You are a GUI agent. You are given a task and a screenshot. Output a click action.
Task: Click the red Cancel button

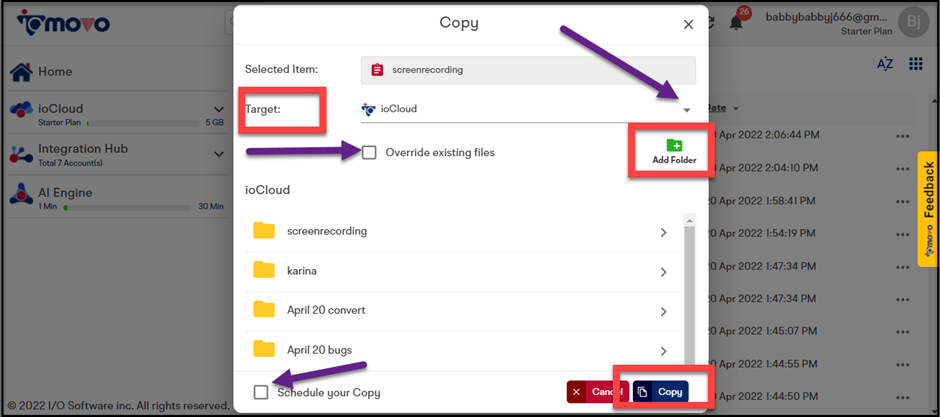click(x=597, y=392)
